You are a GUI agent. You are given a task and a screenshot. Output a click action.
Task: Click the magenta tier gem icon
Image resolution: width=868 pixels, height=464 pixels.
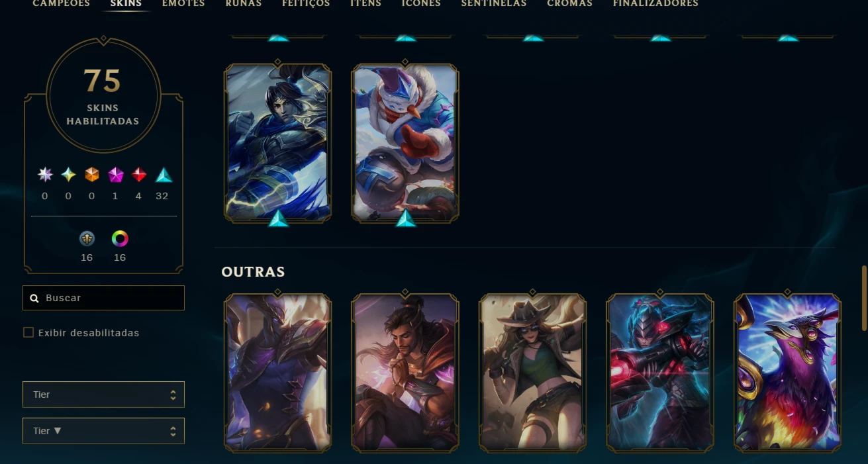click(x=116, y=175)
